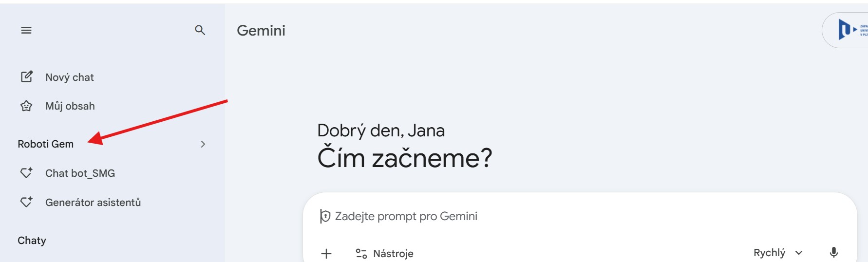Click the shield icon in the prompt field
Screen dimensions: 868x262
pyautogui.click(x=325, y=216)
